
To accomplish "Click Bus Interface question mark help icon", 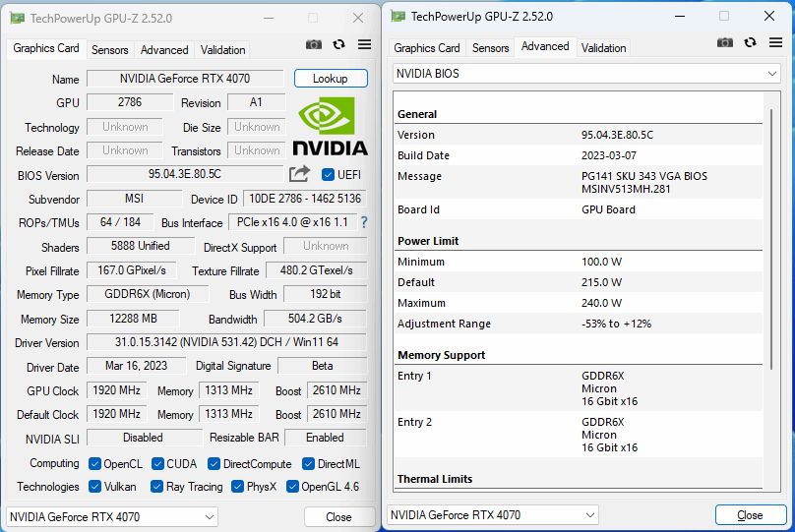I will pyautogui.click(x=363, y=222).
